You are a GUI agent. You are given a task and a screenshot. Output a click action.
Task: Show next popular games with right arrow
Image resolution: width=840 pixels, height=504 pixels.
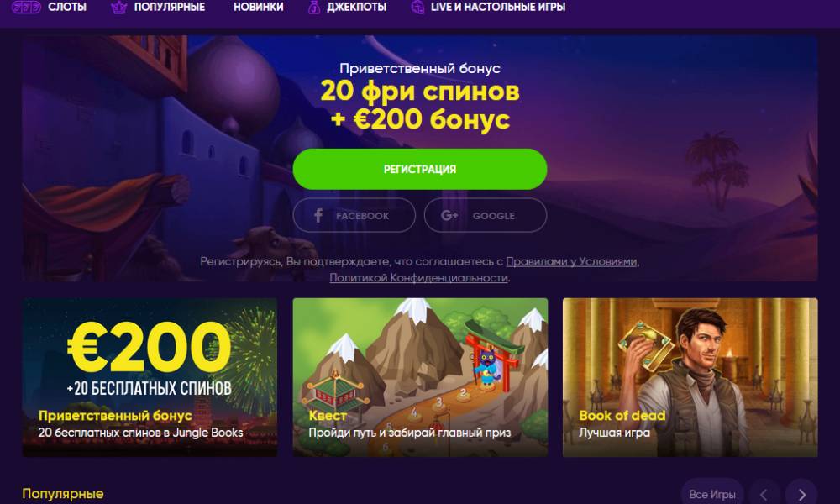[801, 495]
